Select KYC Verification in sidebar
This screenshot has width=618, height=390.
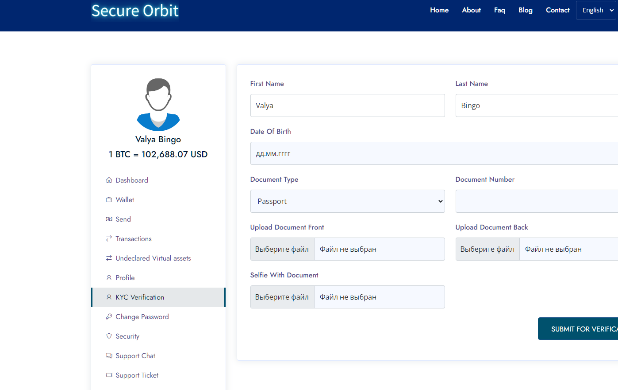[x=158, y=297]
